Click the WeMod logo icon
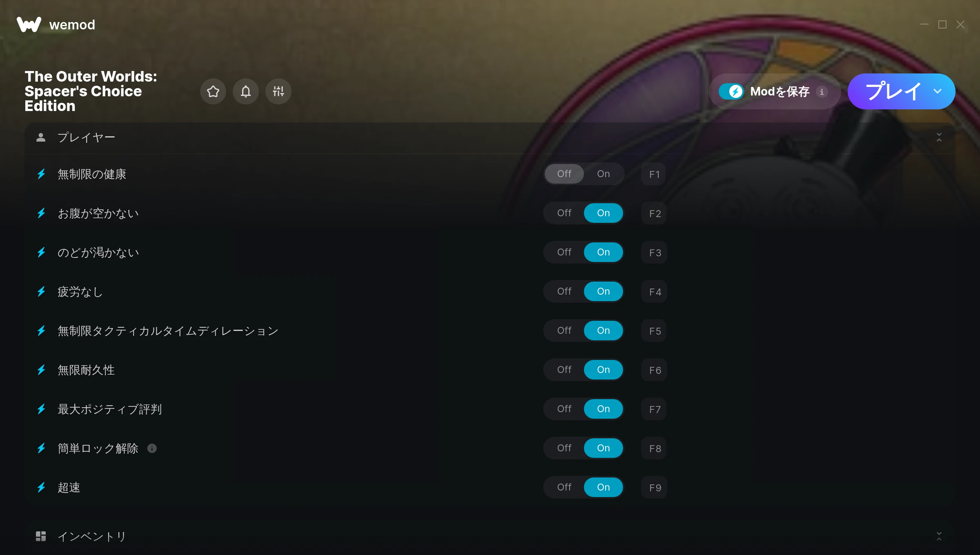 (x=29, y=24)
